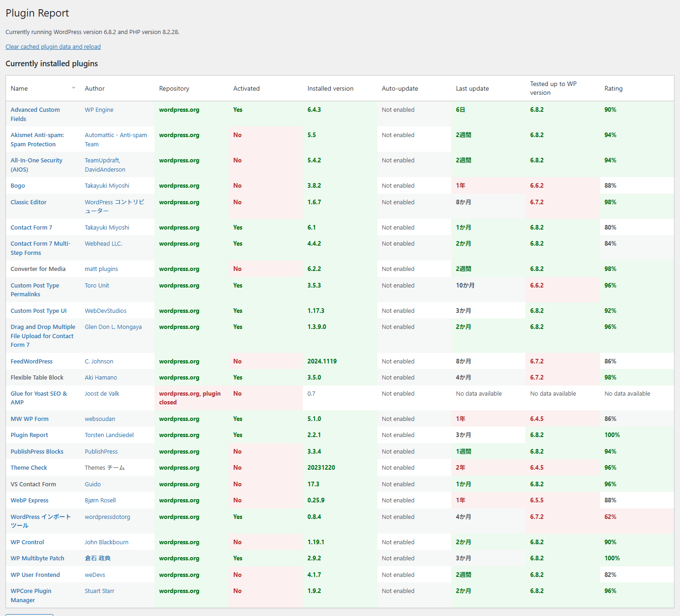Visit author C. Johnson's link

[99, 361]
